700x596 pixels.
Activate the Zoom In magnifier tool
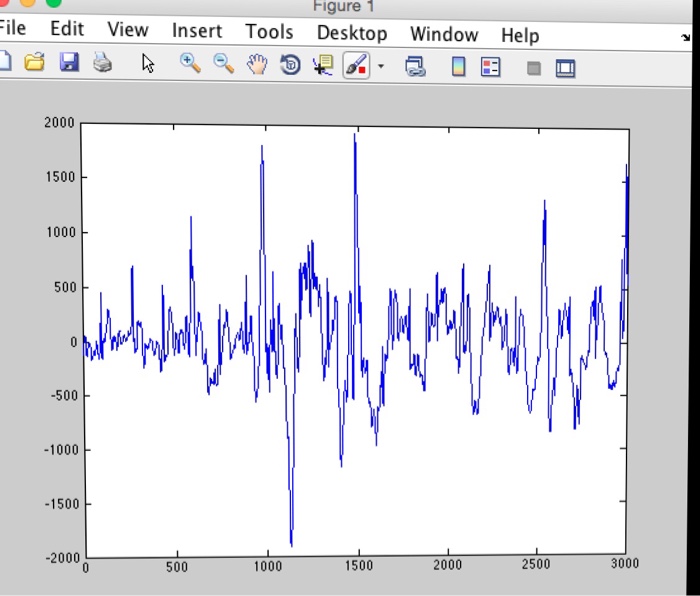[x=190, y=63]
